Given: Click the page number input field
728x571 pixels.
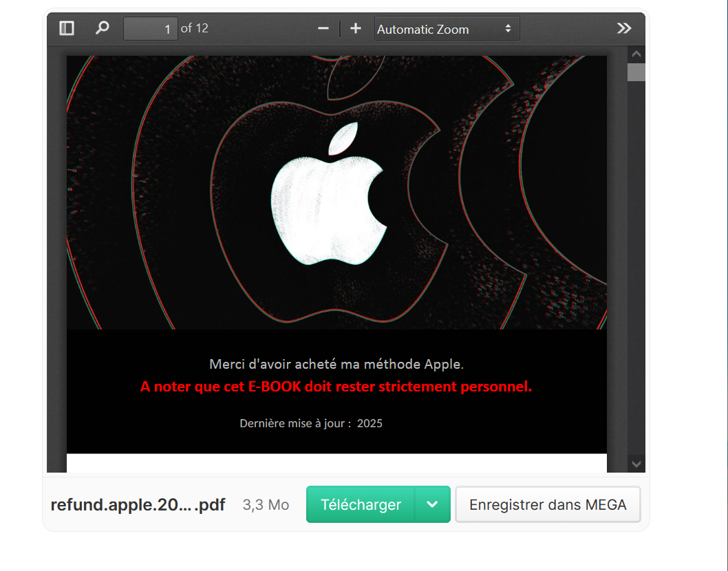Looking at the screenshot, I should (150, 28).
